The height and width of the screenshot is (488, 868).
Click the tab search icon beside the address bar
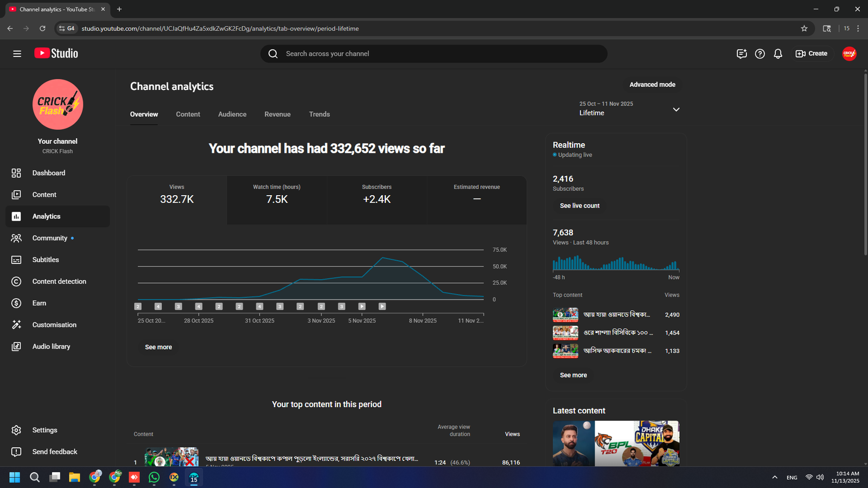point(827,29)
